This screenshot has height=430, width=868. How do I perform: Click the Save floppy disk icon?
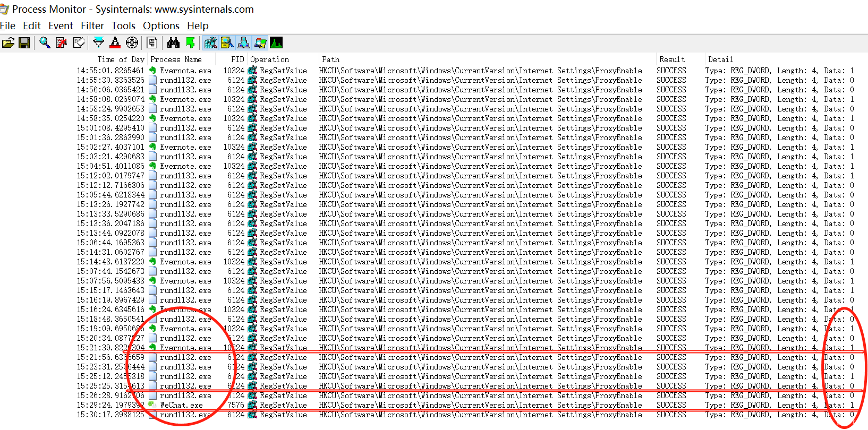(24, 43)
